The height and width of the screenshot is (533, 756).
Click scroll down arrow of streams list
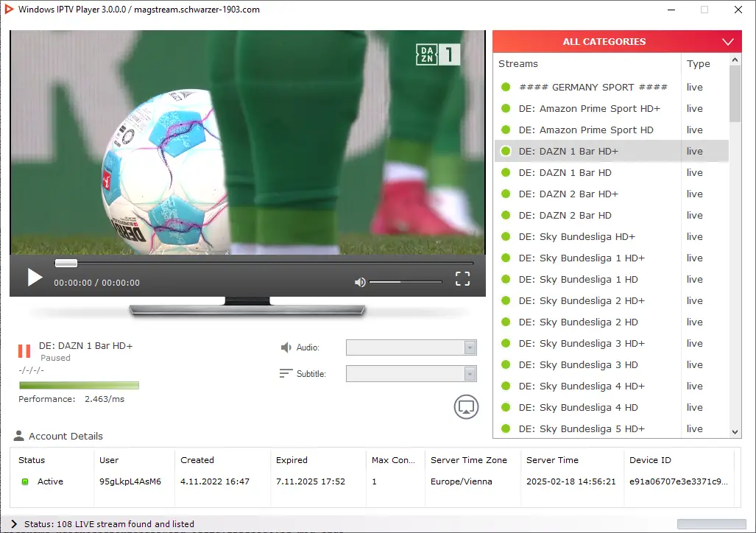pos(735,432)
